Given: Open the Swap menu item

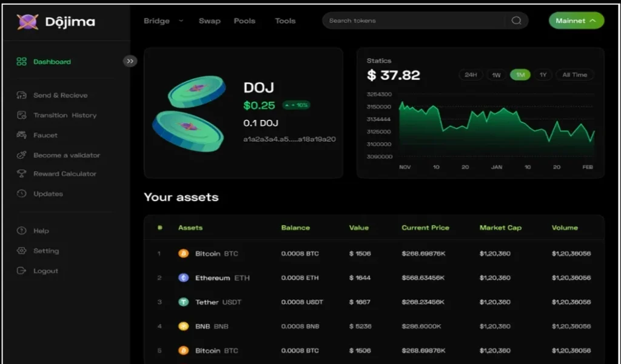Looking at the screenshot, I should coord(209,21).
